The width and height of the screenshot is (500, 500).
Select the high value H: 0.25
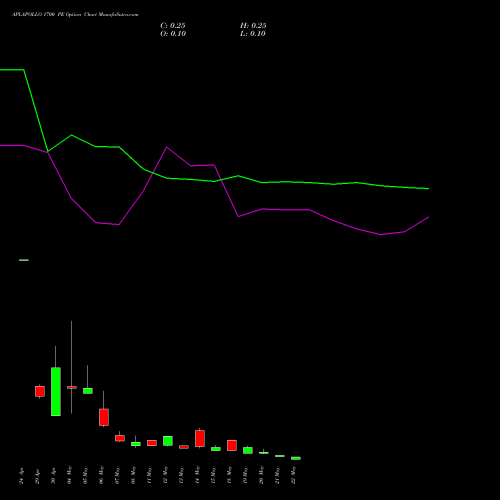[253, 26]
